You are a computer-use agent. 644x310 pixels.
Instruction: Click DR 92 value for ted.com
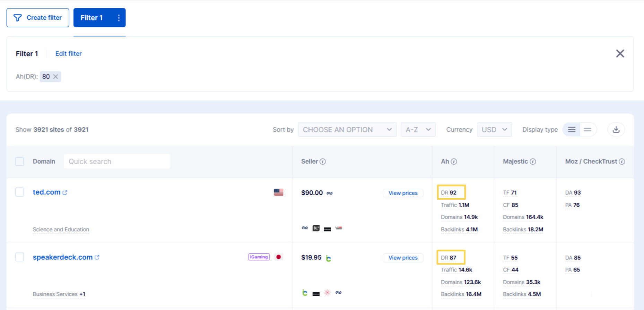point(449,193)
